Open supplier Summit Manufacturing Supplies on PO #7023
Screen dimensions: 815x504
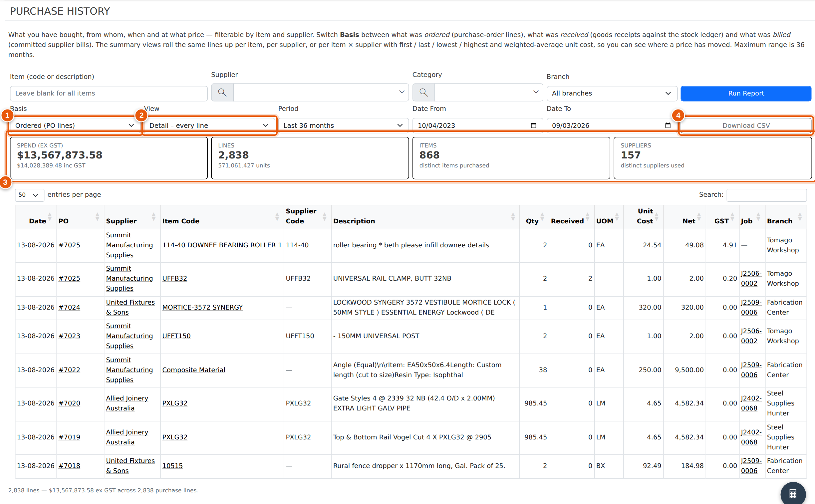[x=129, y=336]
